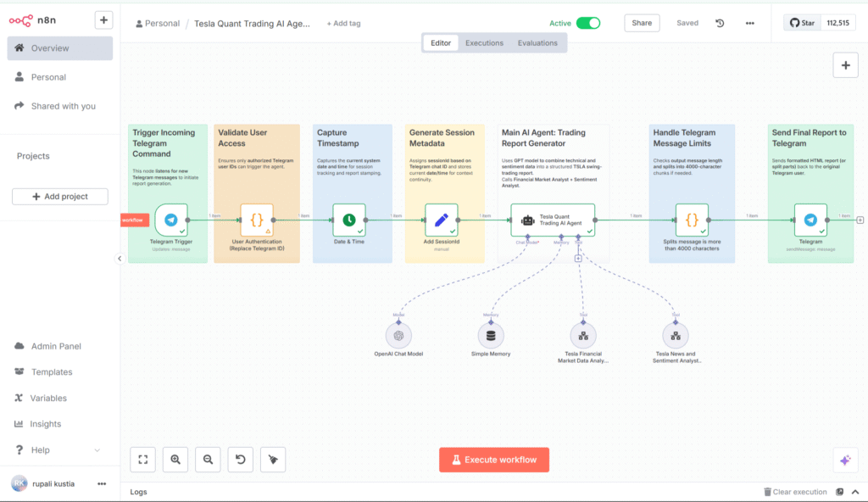Click the plus button beside the n8n logo
Screen dimensions: 868x502
[103, 20]
